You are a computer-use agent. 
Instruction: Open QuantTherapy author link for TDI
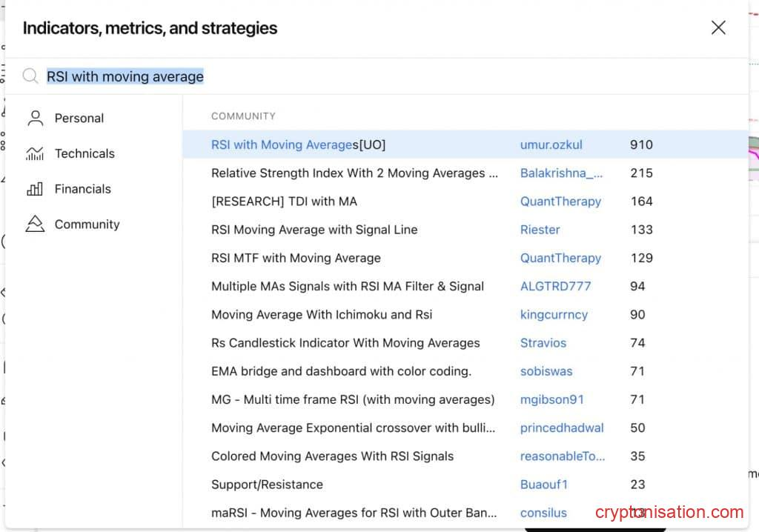pos(560,202)
